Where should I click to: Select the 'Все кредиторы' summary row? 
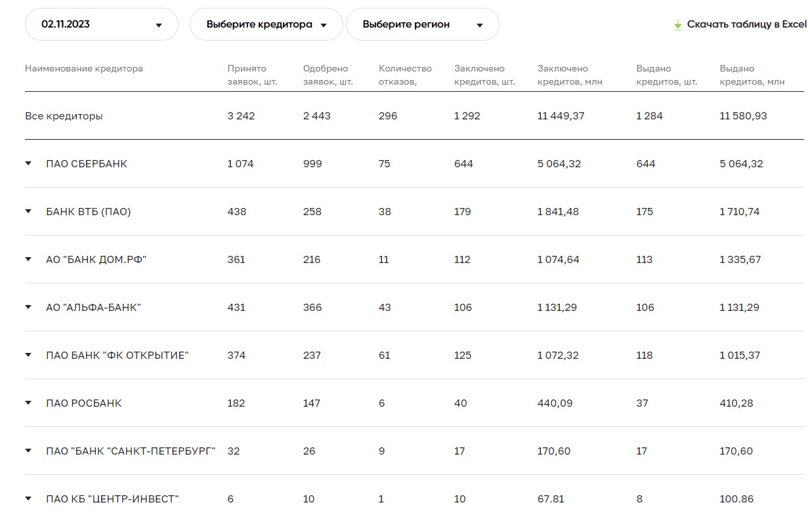[64, 116]
